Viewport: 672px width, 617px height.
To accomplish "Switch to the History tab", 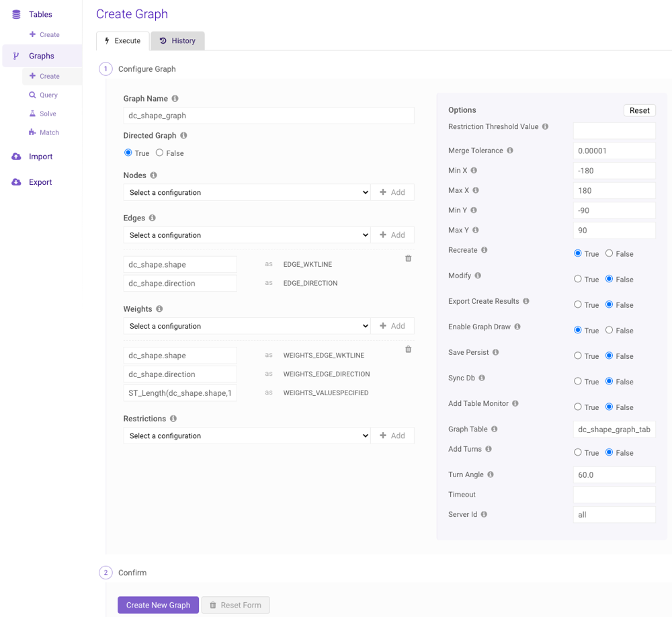I will [177, 41].
